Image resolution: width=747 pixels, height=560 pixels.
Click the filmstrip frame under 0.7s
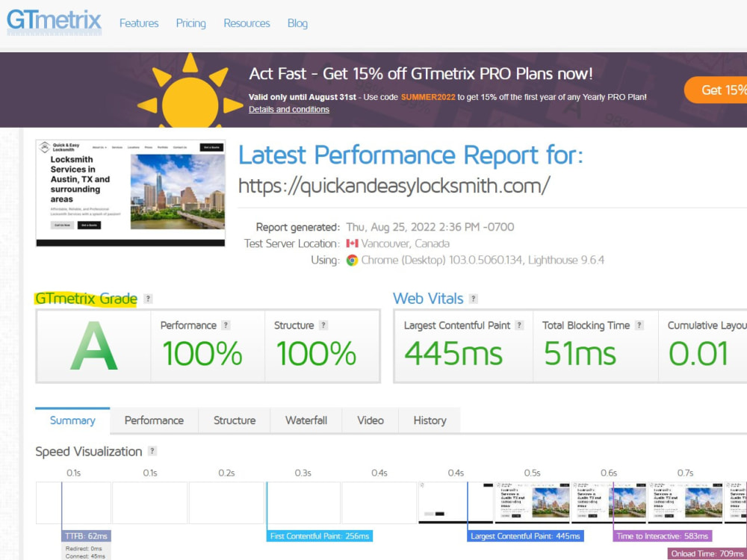click(x=685, y=503)
